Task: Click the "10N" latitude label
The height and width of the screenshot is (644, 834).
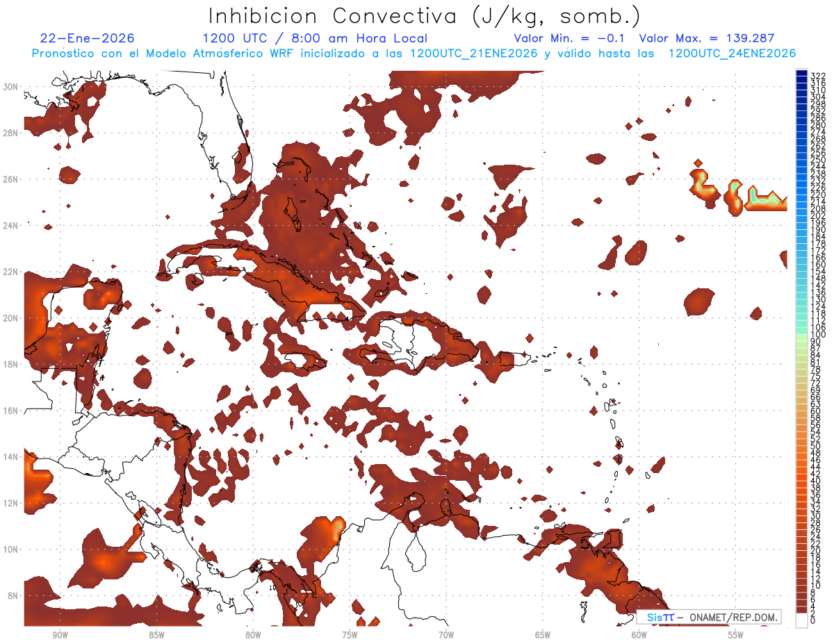Action: coord(10,549)
